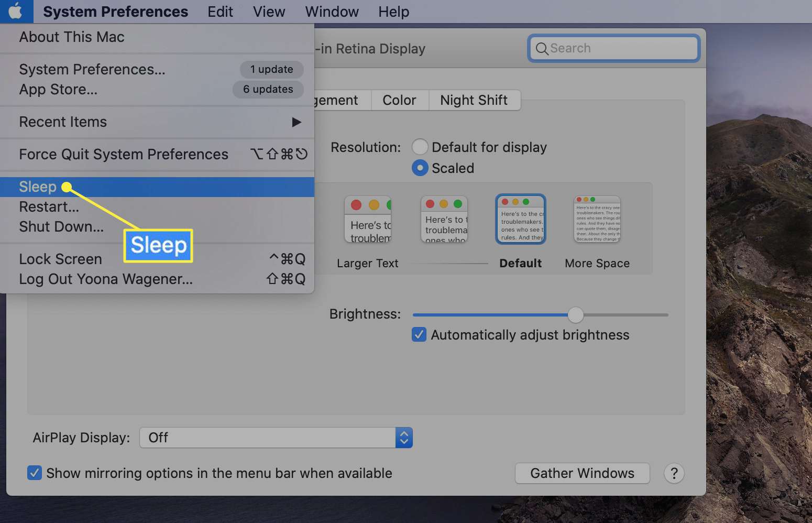Select Sleep in the Apple menu

(157, 187)
